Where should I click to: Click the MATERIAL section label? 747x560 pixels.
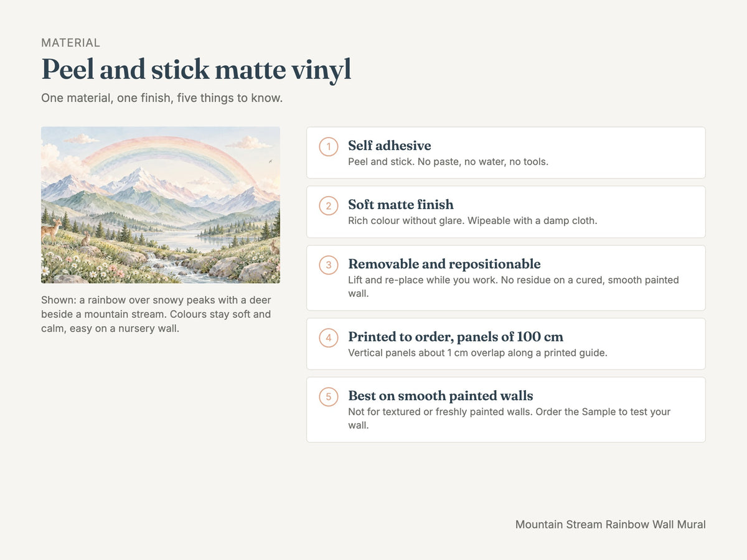tap(70, 43)
